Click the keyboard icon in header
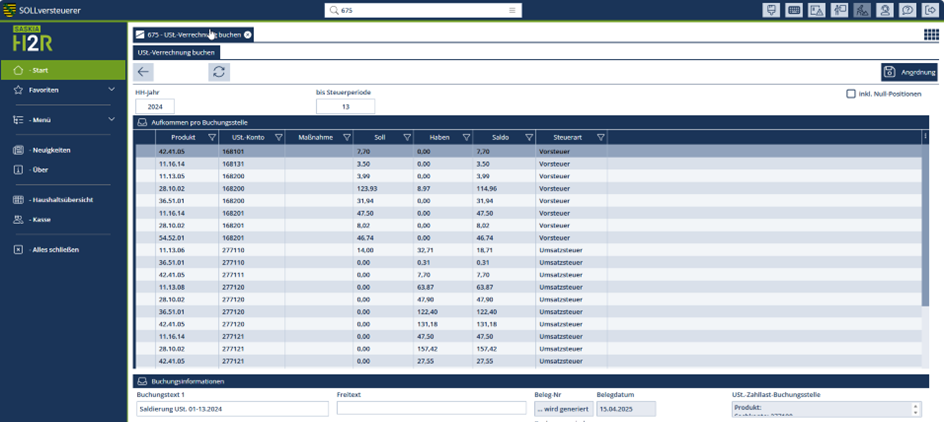The width and height of the screenshot is (944, 422). (x=794, y=10)
